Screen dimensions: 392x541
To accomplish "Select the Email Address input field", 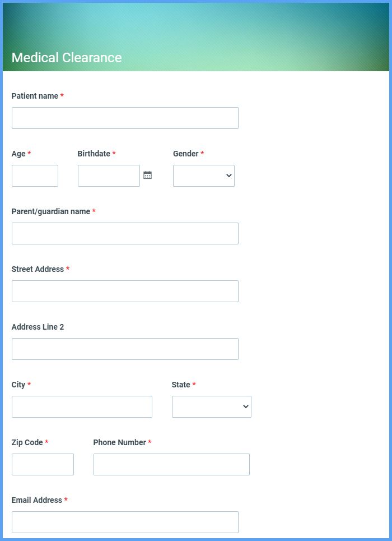I will pos(124,522).
